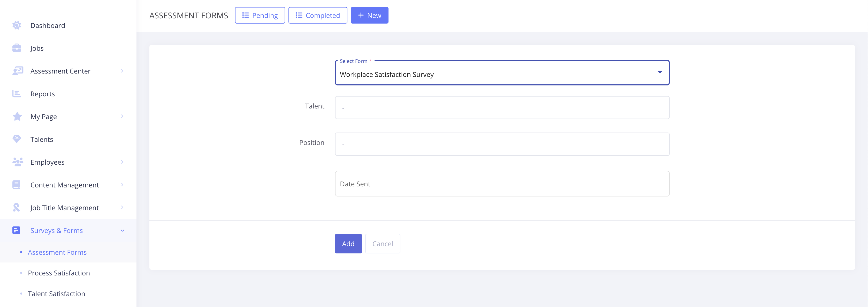Show Pending assessment forms list
Viewport: 868px width, 307px height.
[x=260, y=16]
